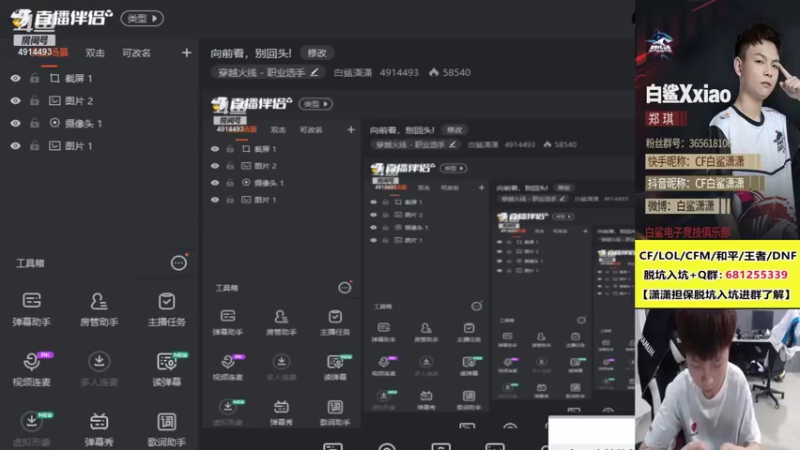Lock the 摄像头 1 source
Image resolution: width=800 pixels, height=450 pixels.
coord(34,123)
